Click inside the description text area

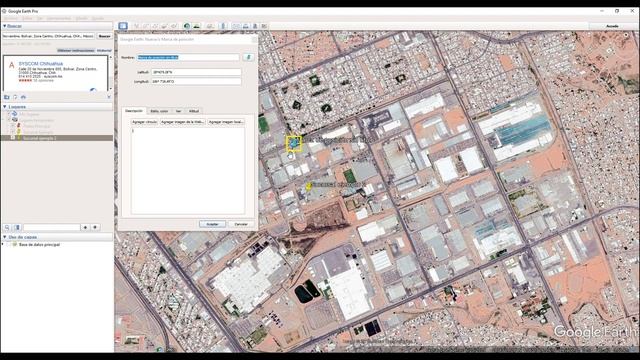188,171
